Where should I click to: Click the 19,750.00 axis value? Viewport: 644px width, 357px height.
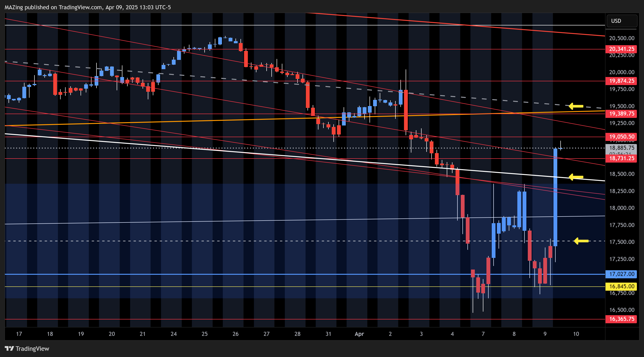(622, 89)
